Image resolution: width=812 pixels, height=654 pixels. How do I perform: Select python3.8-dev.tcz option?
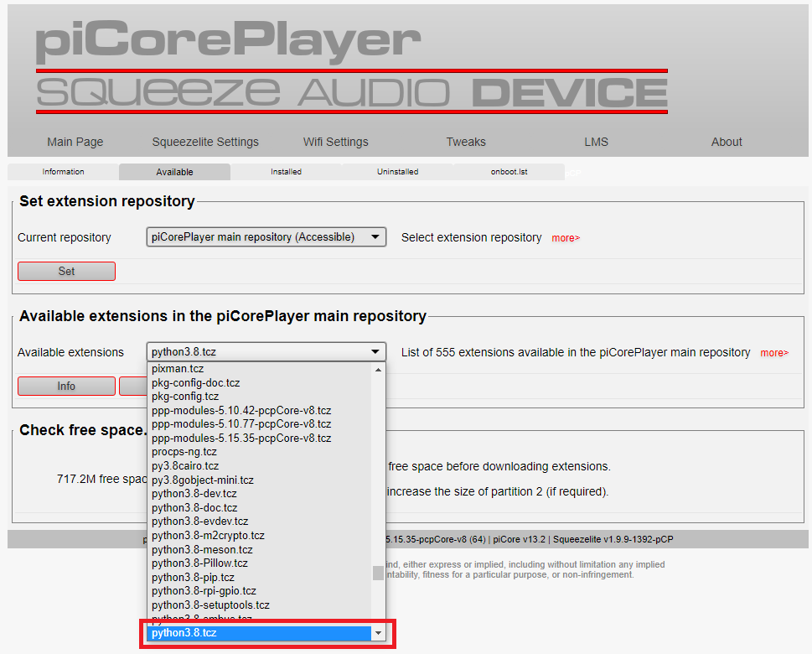pos(260,494)
